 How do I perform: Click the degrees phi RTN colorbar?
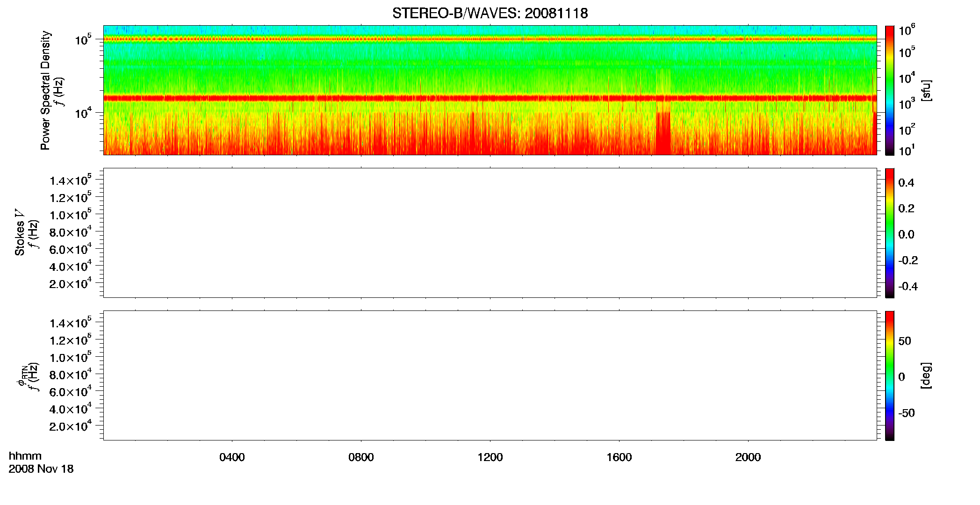(x=890, y=375)
